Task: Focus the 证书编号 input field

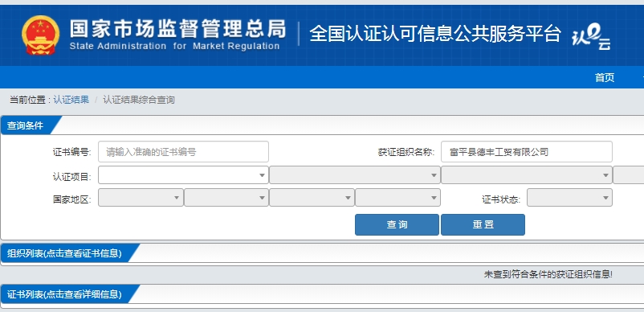Action: pos(183,152)
